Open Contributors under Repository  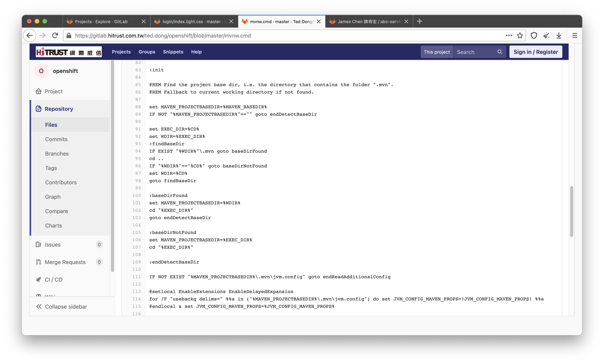tap(61, 183)
